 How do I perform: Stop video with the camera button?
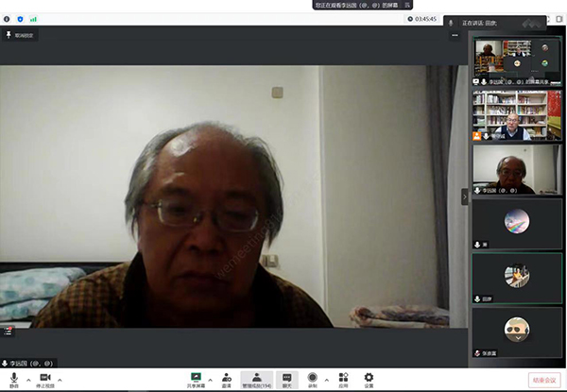(45, 380)
